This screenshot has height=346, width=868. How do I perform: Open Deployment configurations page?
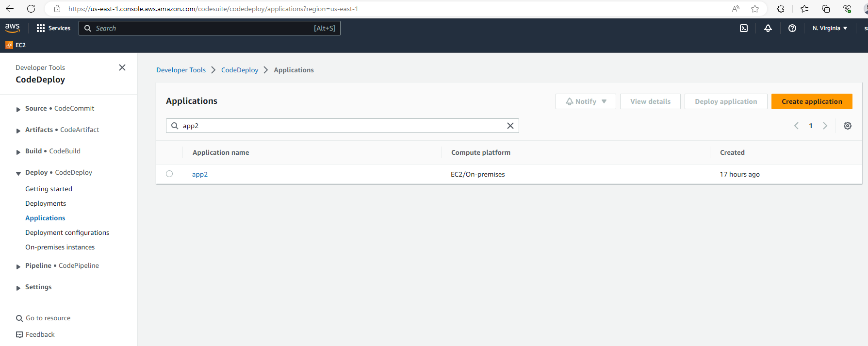[67, 232]
